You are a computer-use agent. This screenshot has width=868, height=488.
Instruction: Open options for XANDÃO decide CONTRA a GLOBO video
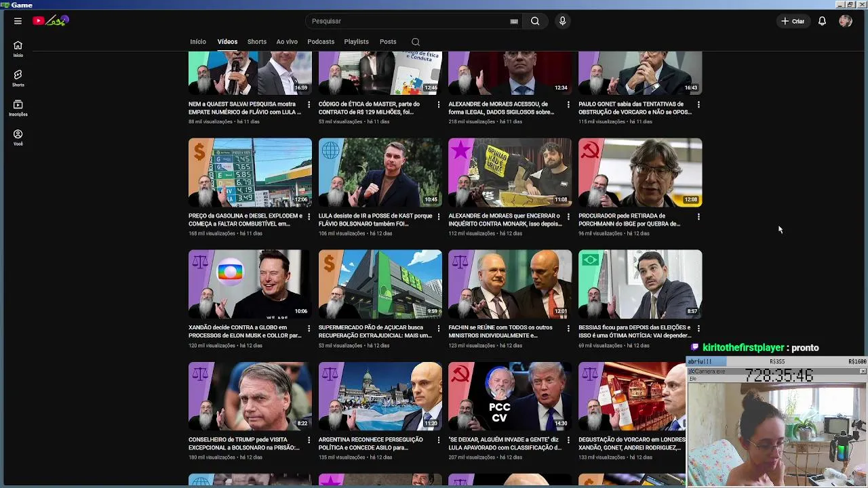pos(309,328)
